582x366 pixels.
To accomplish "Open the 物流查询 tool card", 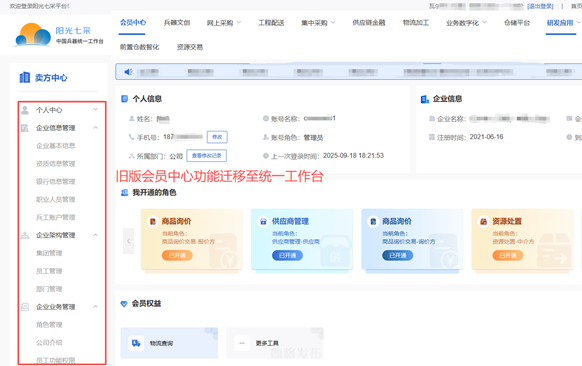I will click(169, 343).
